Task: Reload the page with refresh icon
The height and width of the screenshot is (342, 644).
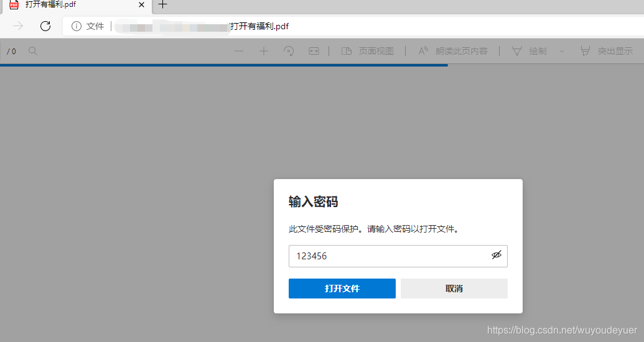Action: pyautogui.click(x=45, y=26)
